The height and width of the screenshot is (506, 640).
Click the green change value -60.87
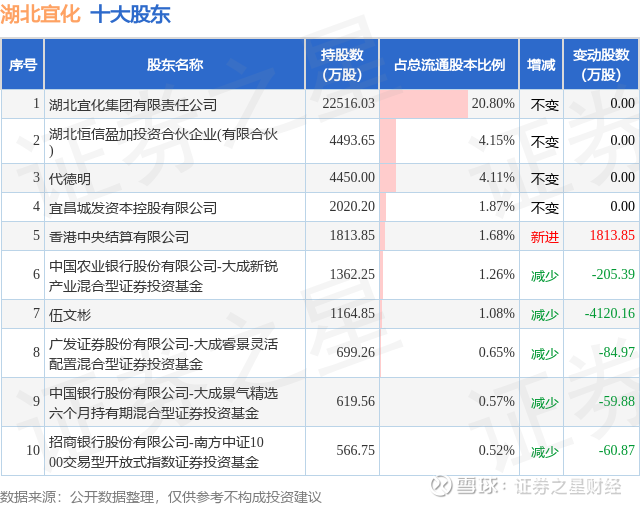(x=616, y=450)
